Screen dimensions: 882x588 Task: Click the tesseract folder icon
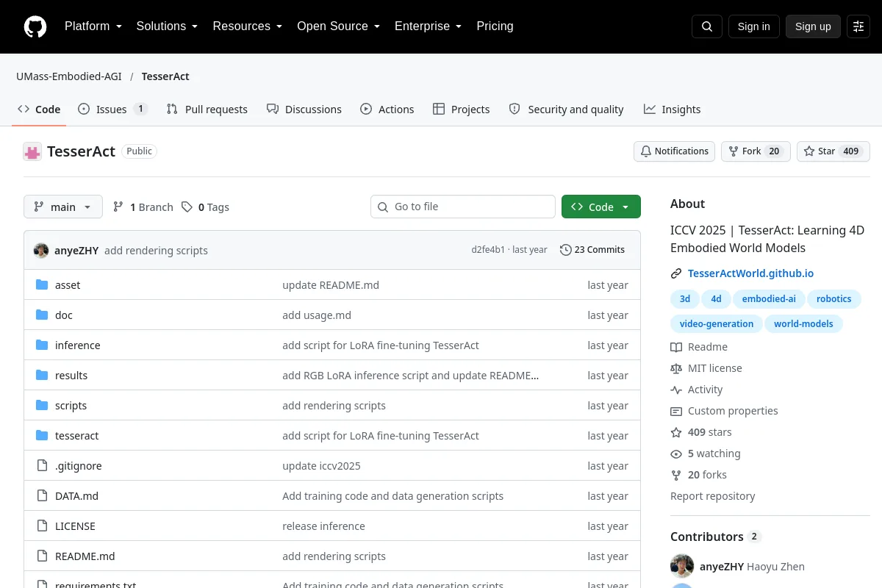(x=42, y=436)
